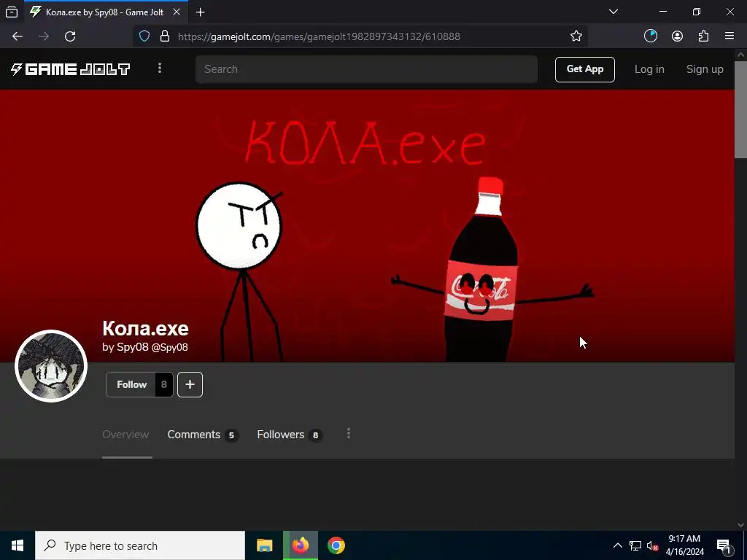Open the tracking protection shield icon
This screenshot has width=747, height=560.
tap(144, 36)
